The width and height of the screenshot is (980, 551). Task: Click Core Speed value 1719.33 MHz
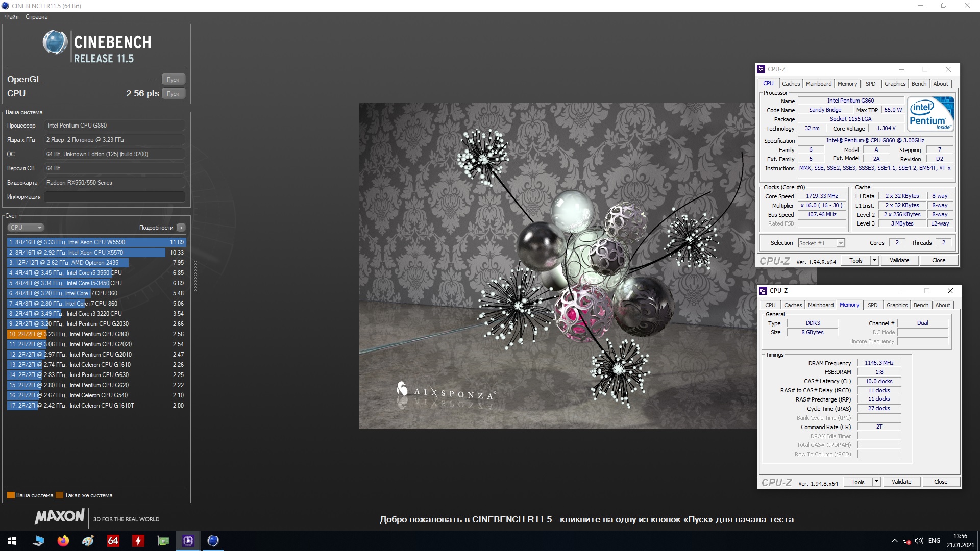[822, 196]
